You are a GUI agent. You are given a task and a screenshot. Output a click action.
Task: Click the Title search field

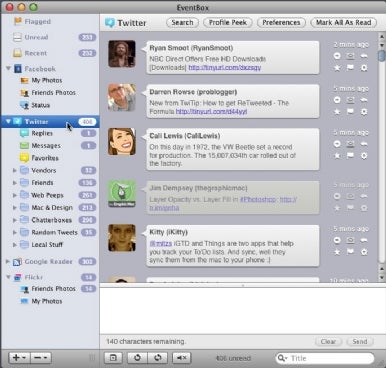coord(325,358)
